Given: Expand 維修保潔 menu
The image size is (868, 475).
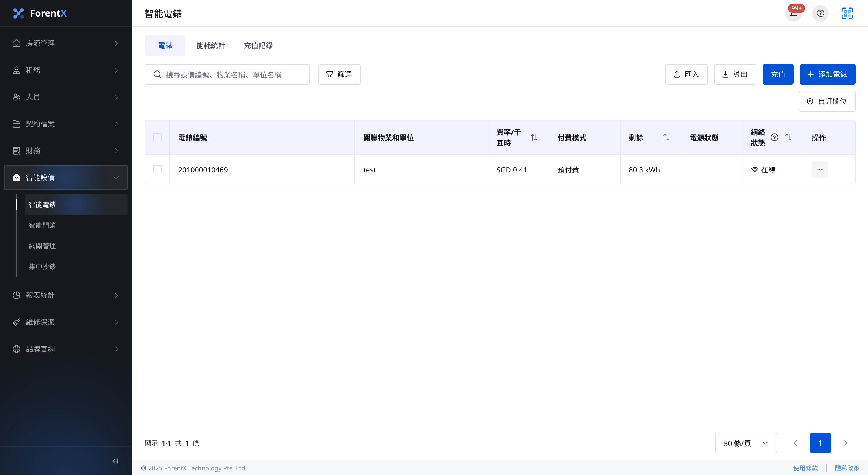Looking at the screenshot, I should click(66, 322).
